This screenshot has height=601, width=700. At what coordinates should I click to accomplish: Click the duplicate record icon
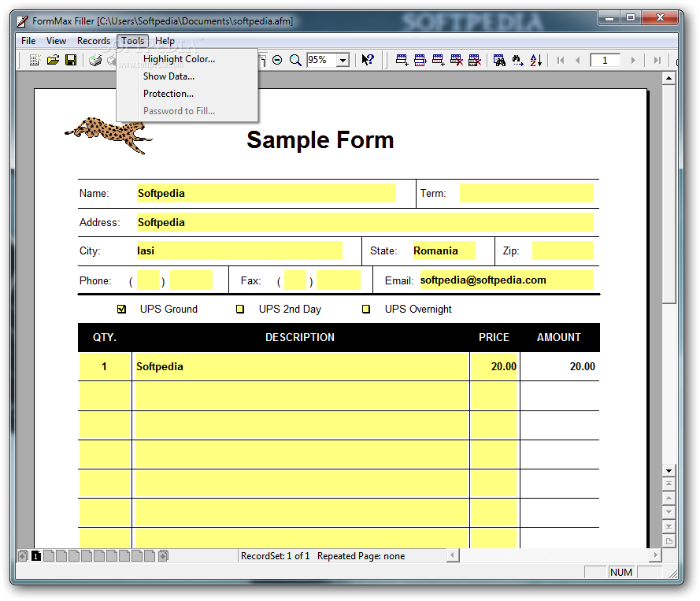click(x=420, y=60)
